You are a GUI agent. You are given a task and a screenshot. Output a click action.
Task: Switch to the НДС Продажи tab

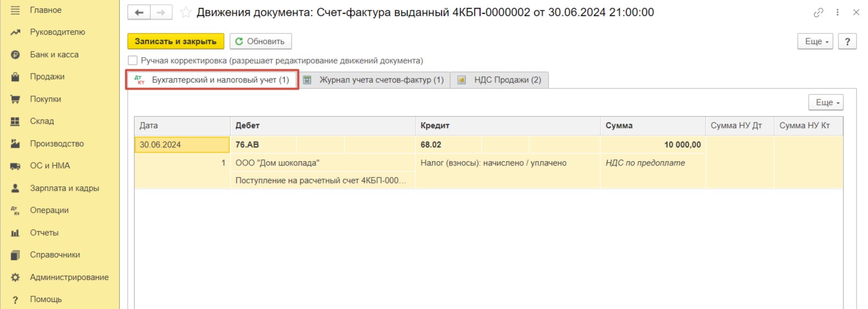(499, 80)
